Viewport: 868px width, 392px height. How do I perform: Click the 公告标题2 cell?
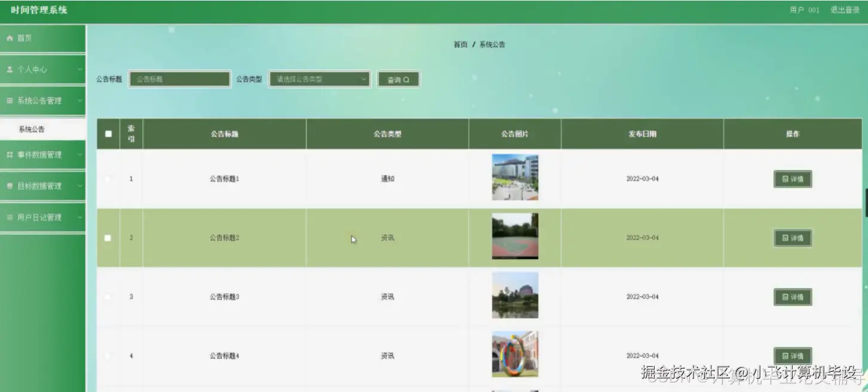coord(224,238)
